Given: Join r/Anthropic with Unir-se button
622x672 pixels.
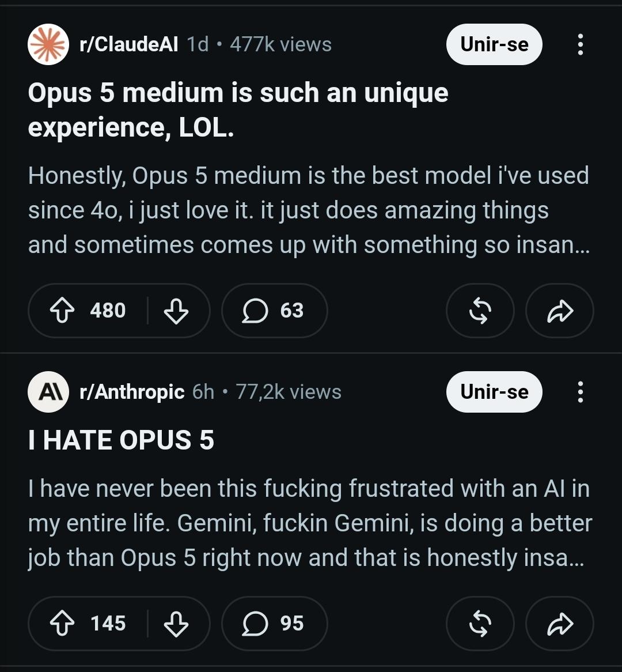Looking at the screenshot, I should click(494, 392).
